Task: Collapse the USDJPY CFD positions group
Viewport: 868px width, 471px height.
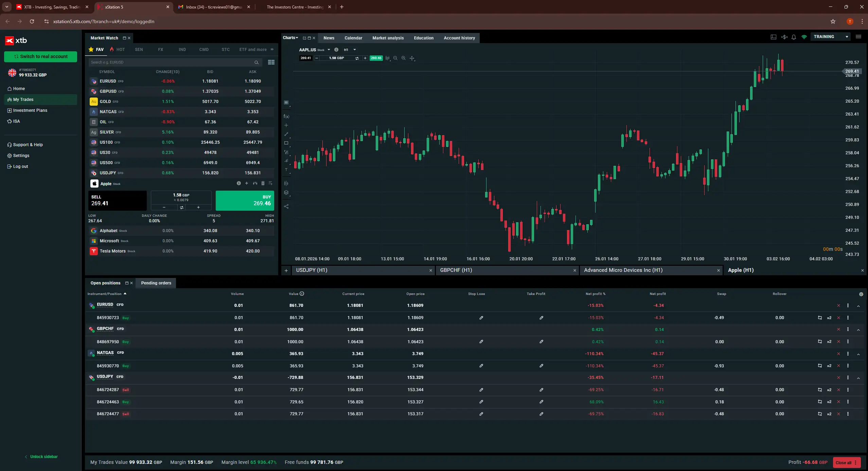Action: click(x=858, y=378)
